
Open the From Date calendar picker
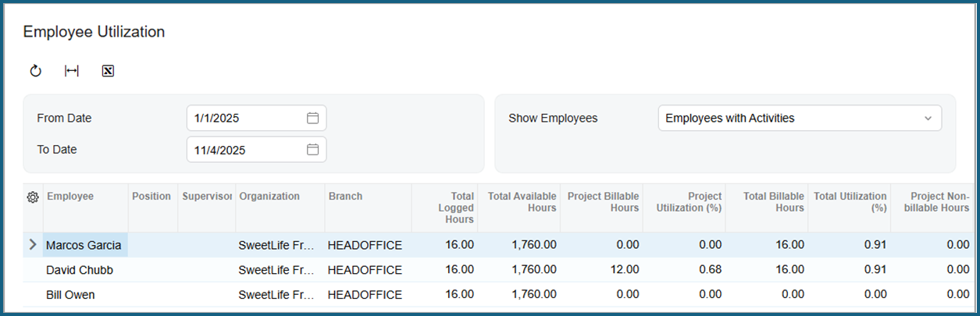point(312,119)
